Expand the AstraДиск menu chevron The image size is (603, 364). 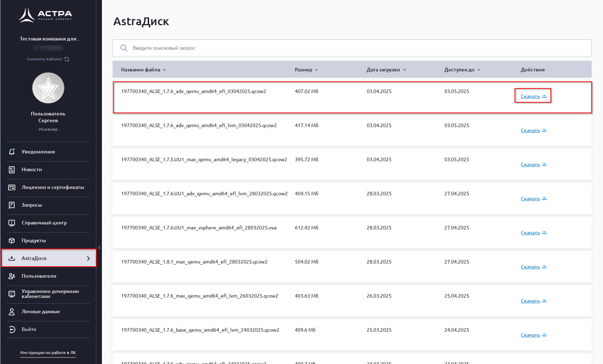point(88,259)
